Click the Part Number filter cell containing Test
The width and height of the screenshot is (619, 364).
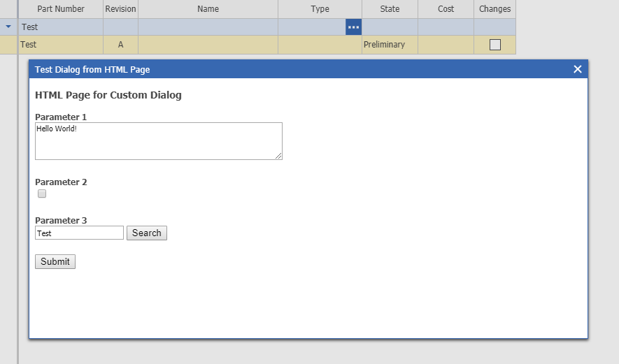tap(61, 27)
